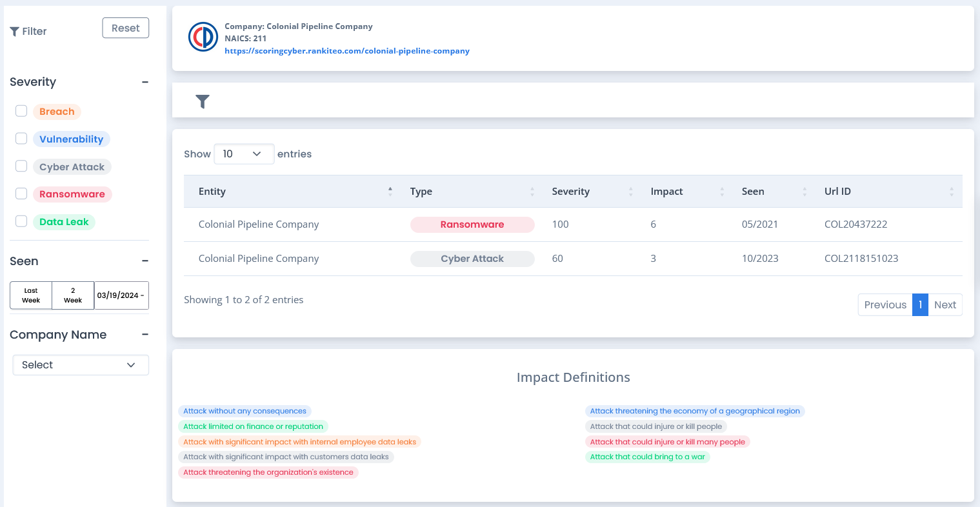Check the Ransomware severity filter
The height and width of the screenshot is (507, 980).
21,194
